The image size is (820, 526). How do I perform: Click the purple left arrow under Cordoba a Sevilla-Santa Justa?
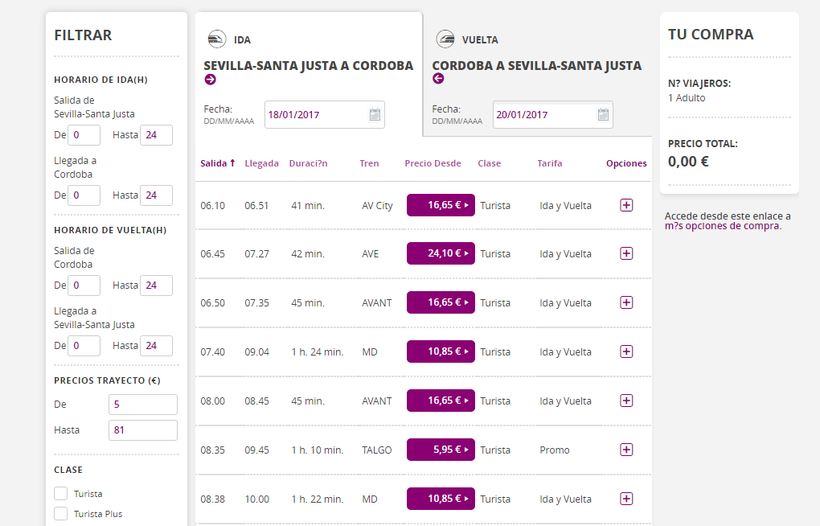click(438, 79)
